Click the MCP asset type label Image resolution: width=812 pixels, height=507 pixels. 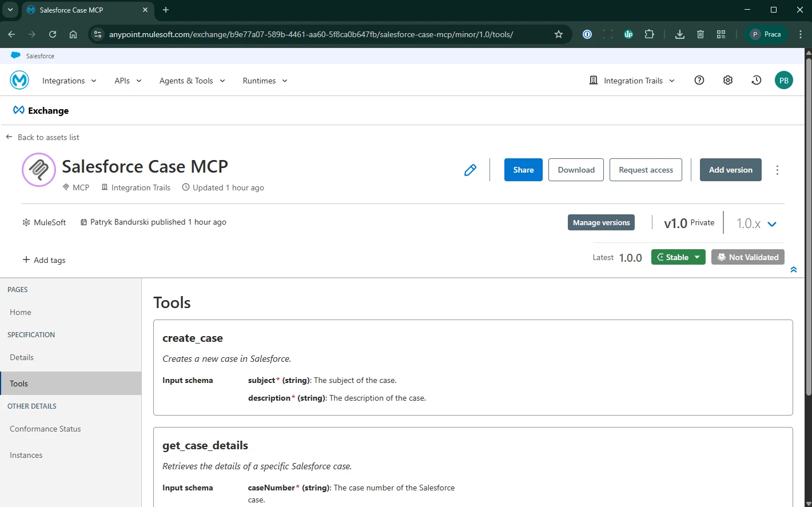point(81,187)
